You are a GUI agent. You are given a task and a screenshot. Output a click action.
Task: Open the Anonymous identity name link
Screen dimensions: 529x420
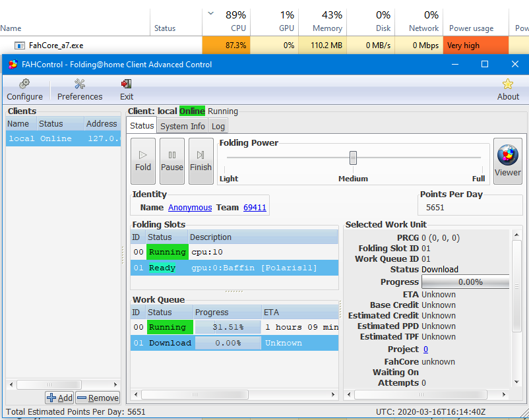(190, 208)
